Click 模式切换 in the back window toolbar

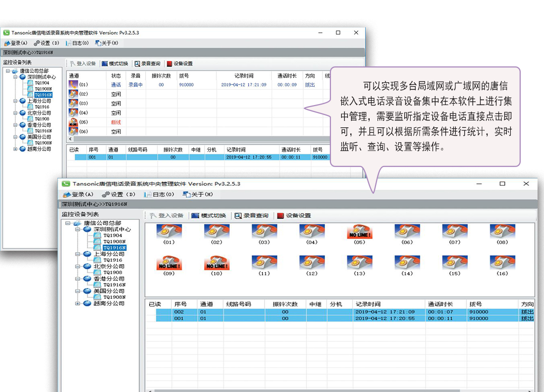pos(115,63)
